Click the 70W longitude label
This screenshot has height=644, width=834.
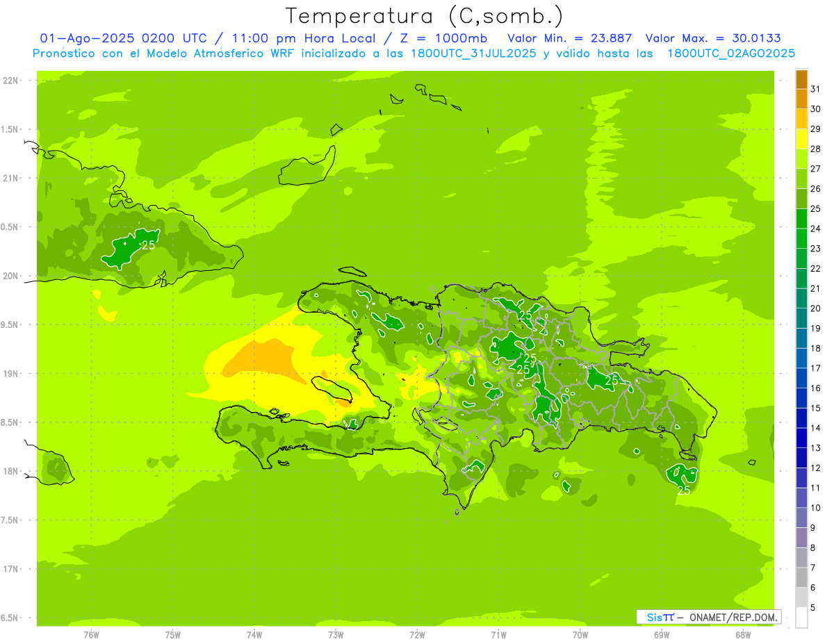pyautogui.click(x=580, y=635)
